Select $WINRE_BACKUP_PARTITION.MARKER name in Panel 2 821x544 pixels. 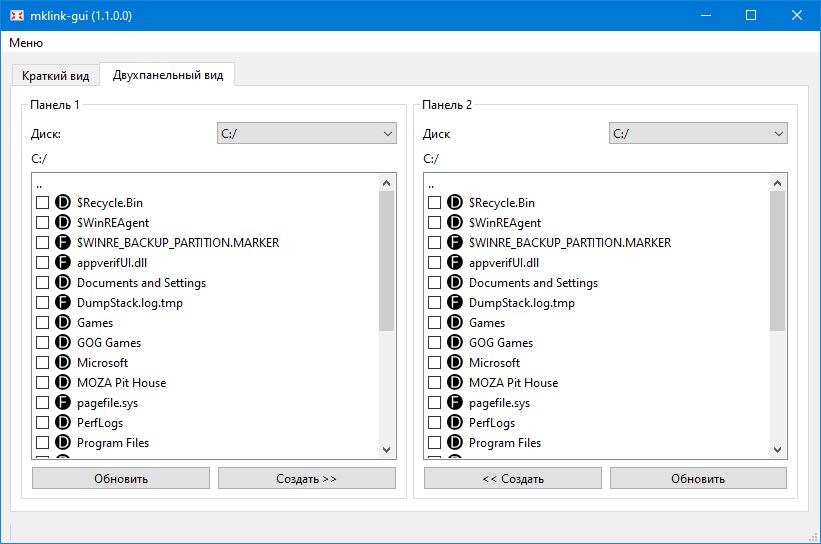[x=570, y=242]
